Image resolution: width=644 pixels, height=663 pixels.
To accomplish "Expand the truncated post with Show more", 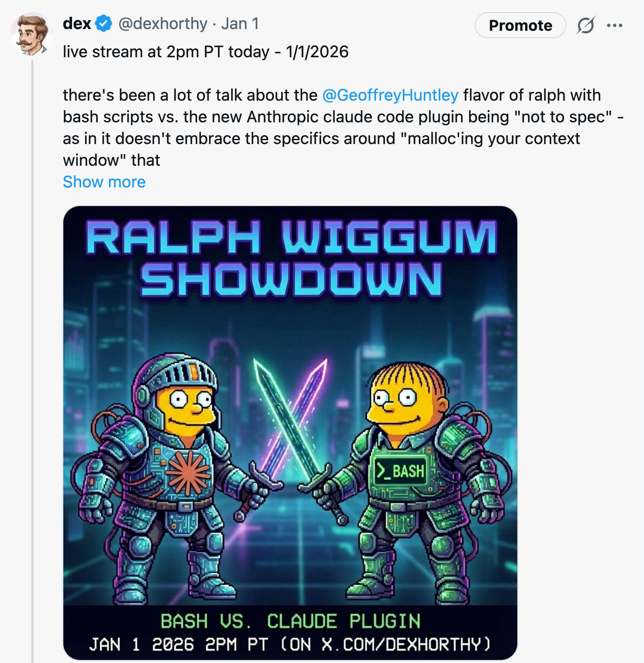I will pos(104,182).
